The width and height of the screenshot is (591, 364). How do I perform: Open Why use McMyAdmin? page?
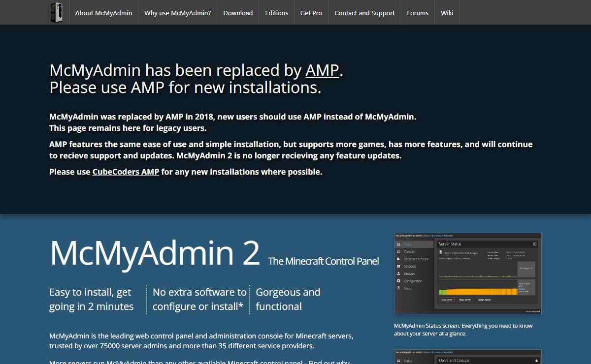177,13
